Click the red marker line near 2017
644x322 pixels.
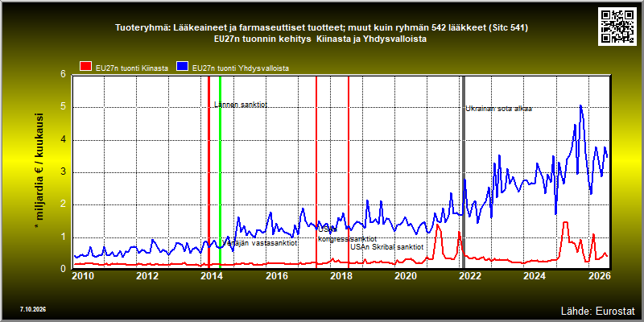316,172
